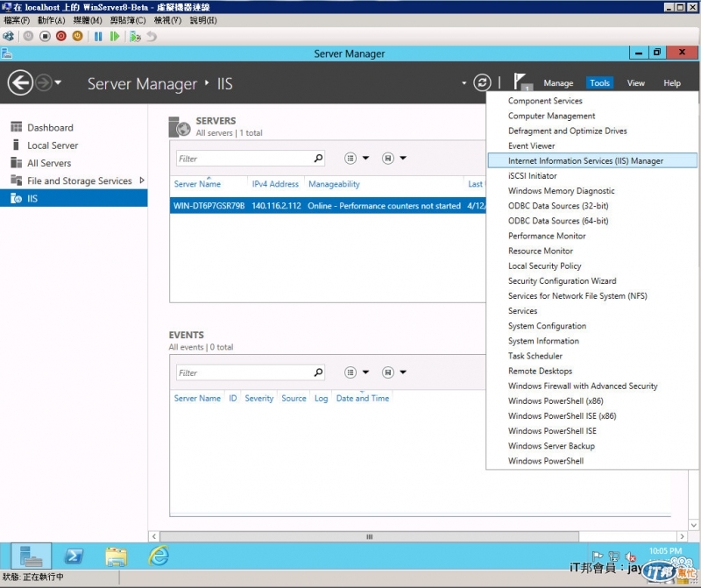Sort events by Date and Time
Image resolution: width=701 pixels, height=588 pixels.
point(363,398)
